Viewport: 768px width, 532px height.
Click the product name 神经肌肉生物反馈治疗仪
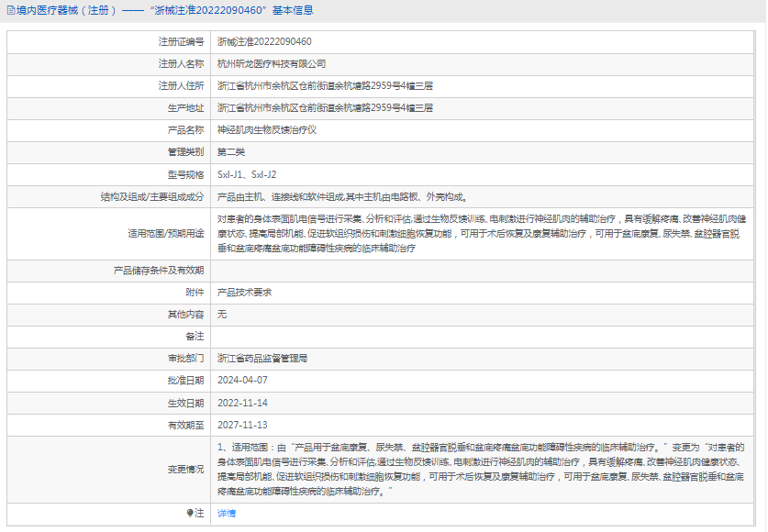point(267,130)
